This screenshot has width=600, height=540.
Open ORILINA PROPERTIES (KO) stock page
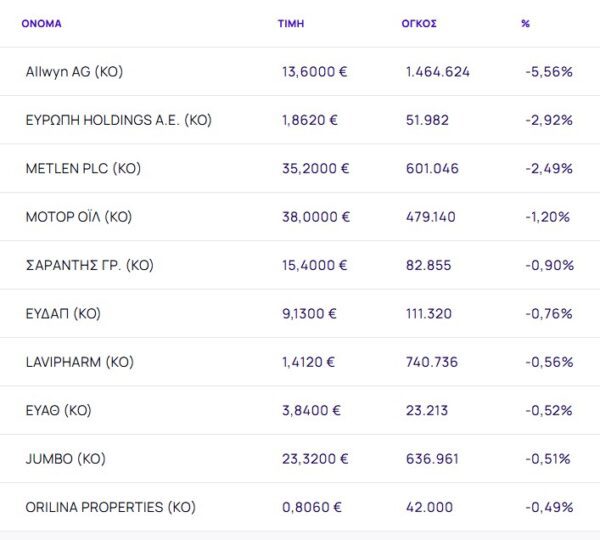point(108,507)
